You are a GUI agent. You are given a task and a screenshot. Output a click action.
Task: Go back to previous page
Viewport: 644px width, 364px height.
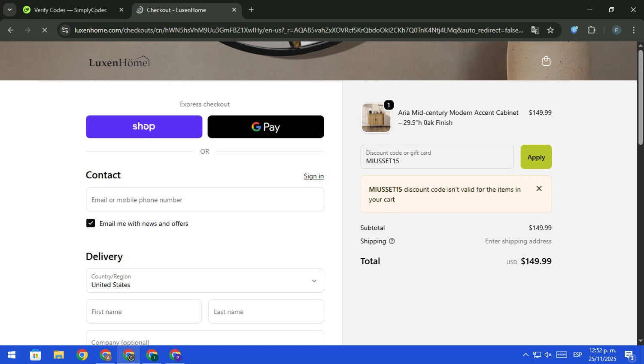pos(11,30)
